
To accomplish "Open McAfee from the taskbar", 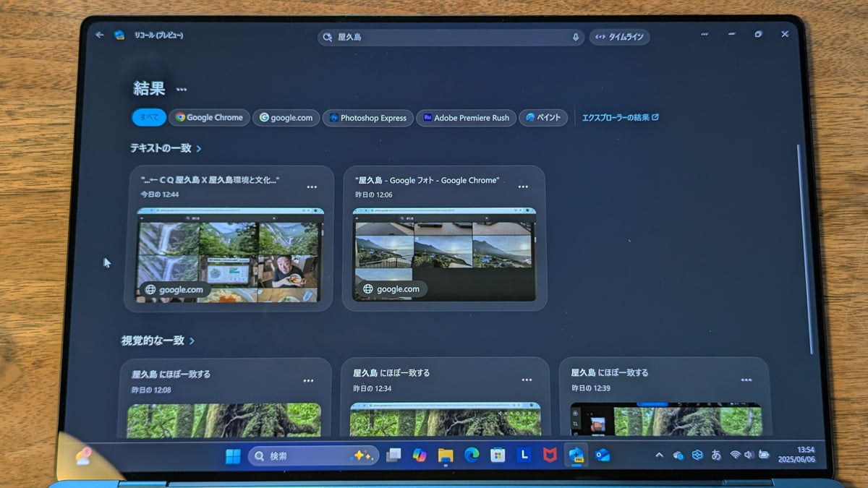I will pos(550,455).
